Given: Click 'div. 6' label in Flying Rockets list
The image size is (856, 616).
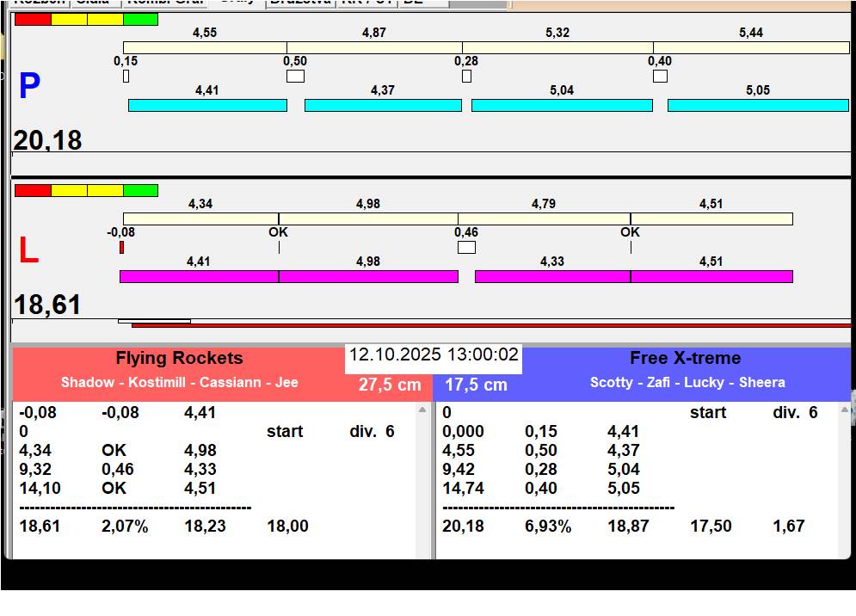Looking at the screenshot, I should (x=372, y=432).
